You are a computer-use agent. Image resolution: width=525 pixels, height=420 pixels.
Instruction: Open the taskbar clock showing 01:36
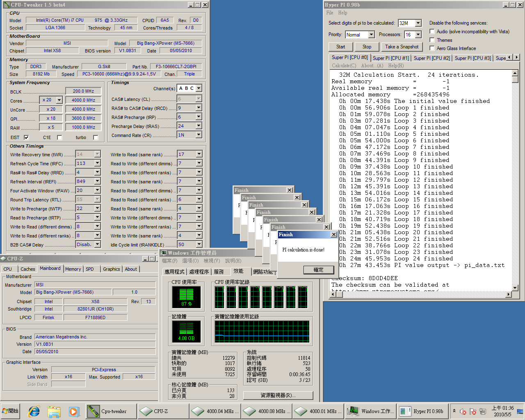click(502, 411)
